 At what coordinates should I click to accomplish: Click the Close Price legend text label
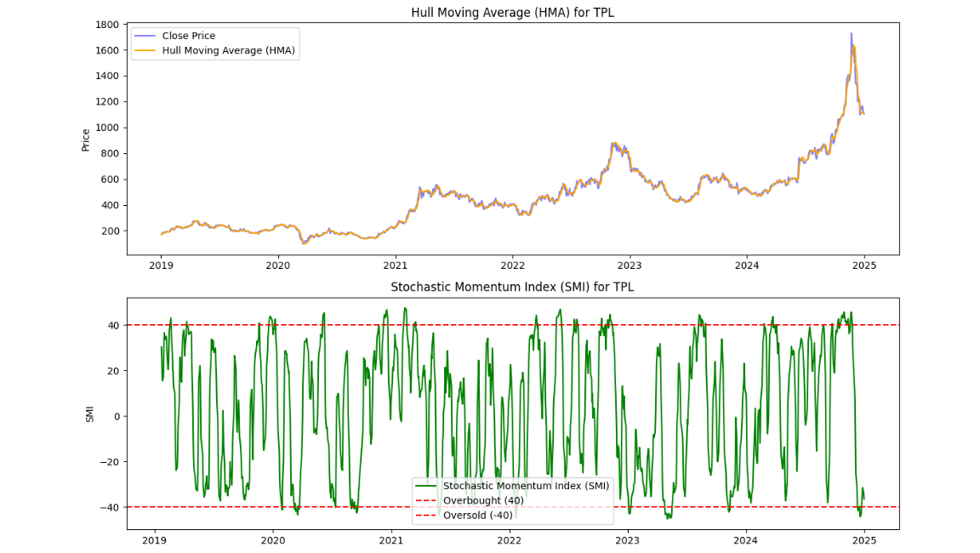tap(189, 36)
